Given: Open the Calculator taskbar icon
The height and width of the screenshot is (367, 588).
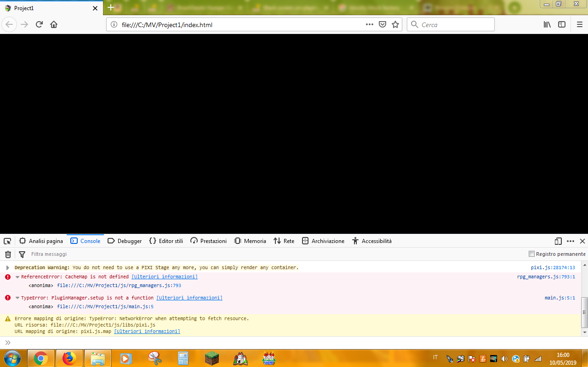Looking at the screenshot, I should pos(183,358).
